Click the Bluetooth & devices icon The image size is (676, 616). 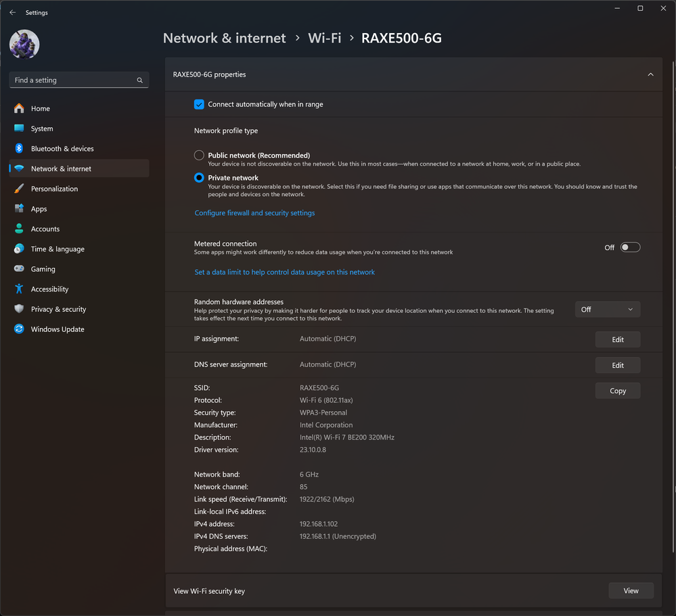19,149
